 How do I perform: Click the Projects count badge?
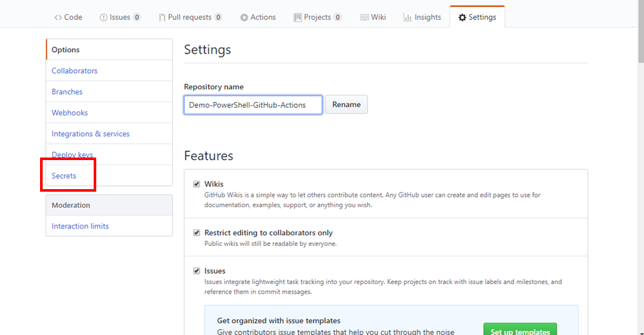(x=338, y=17)
